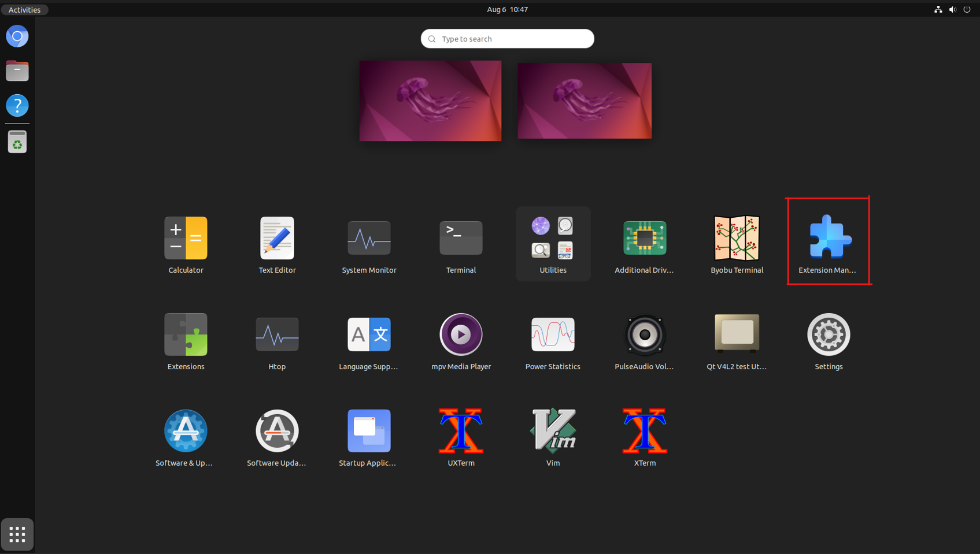980x554 pixels.
Task: Launch Text Editor
Action: click(277, 244)
